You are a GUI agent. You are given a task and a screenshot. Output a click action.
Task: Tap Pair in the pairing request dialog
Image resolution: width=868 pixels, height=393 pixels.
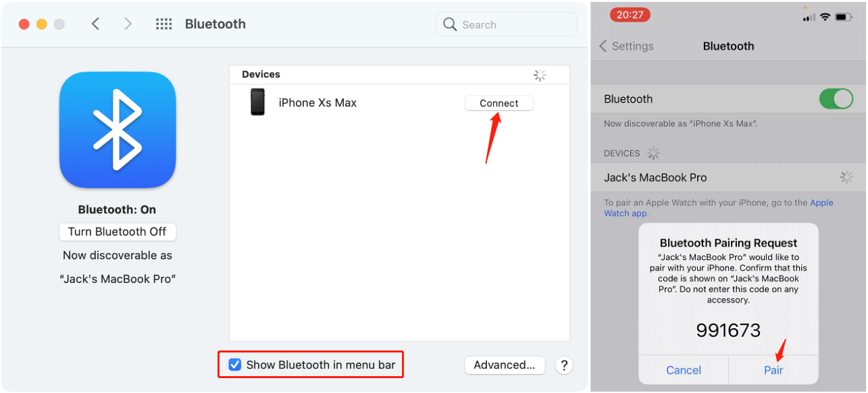pyautogui.click(x=773, y=370)
